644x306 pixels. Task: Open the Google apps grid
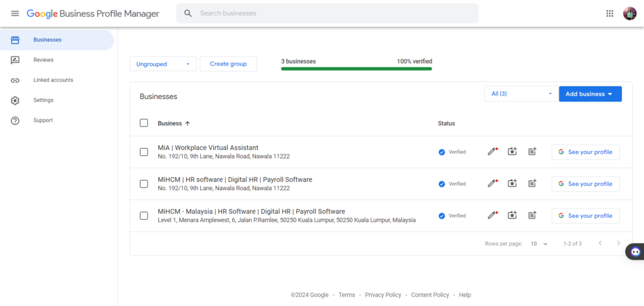pos(609,14)
